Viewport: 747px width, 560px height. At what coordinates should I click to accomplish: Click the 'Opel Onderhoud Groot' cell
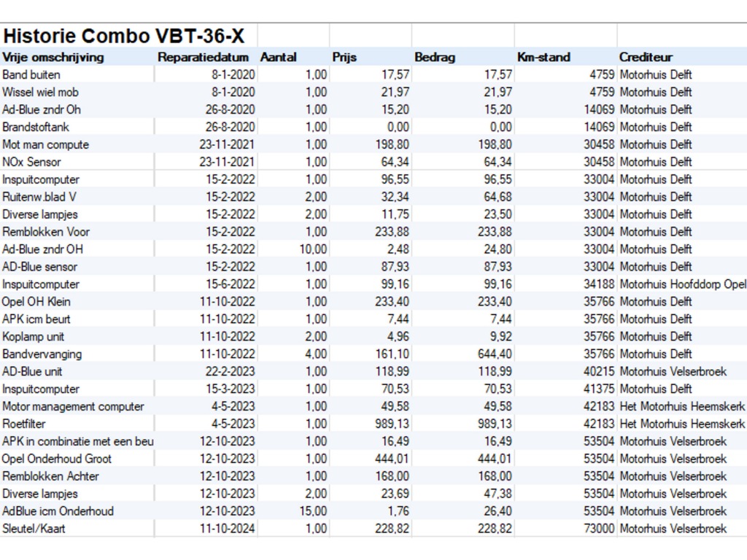coord(57,459)
